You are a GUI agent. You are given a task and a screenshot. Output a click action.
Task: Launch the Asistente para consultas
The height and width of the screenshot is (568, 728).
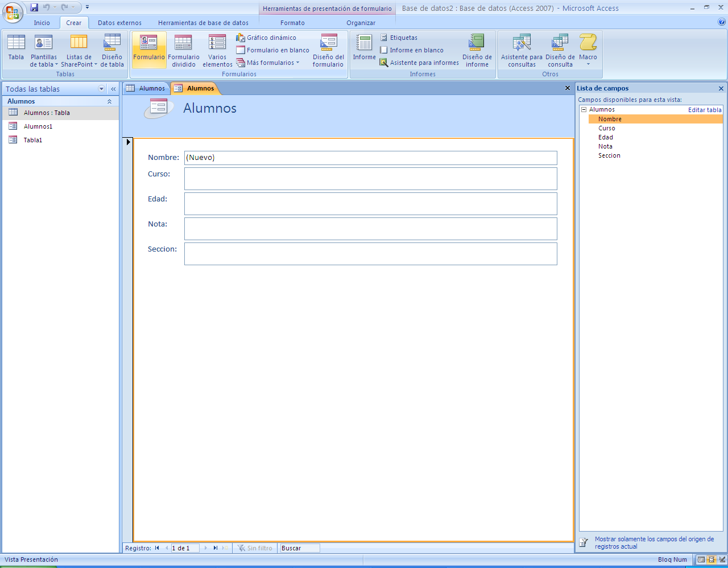521,50
